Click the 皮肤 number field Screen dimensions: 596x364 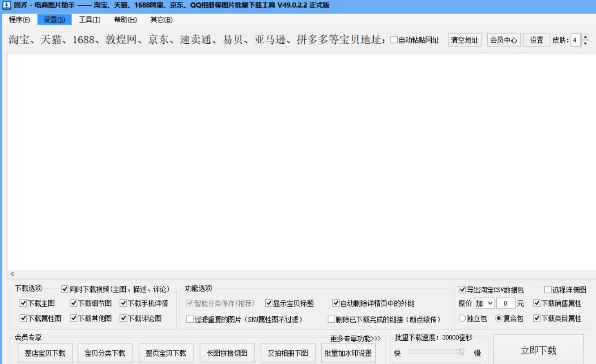575,40
